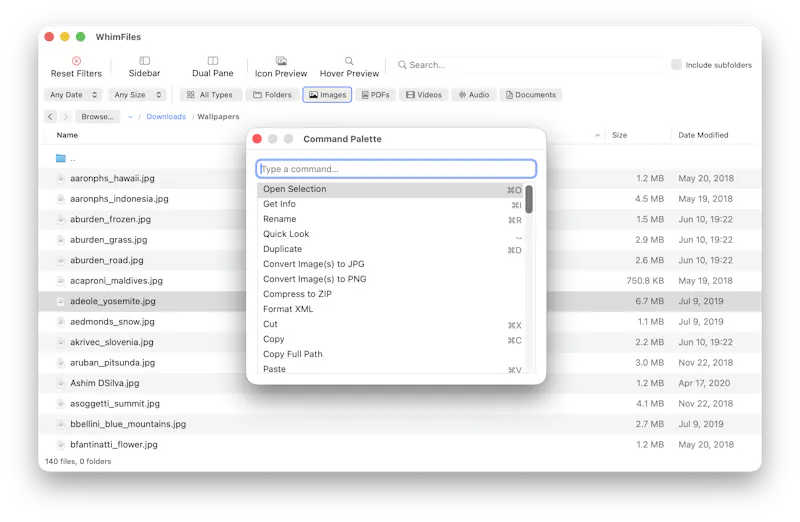The width and height of the screenshot is (800, 522).
Task: Click file icon next to aaronphs_hawaii.jpg
Action: tap(61, 178)
